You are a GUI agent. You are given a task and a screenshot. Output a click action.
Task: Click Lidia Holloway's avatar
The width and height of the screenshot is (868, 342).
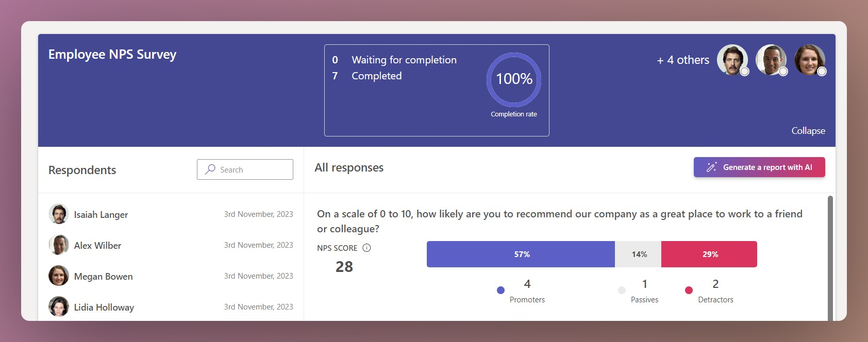pyautogui.click(x=59, y=306)
